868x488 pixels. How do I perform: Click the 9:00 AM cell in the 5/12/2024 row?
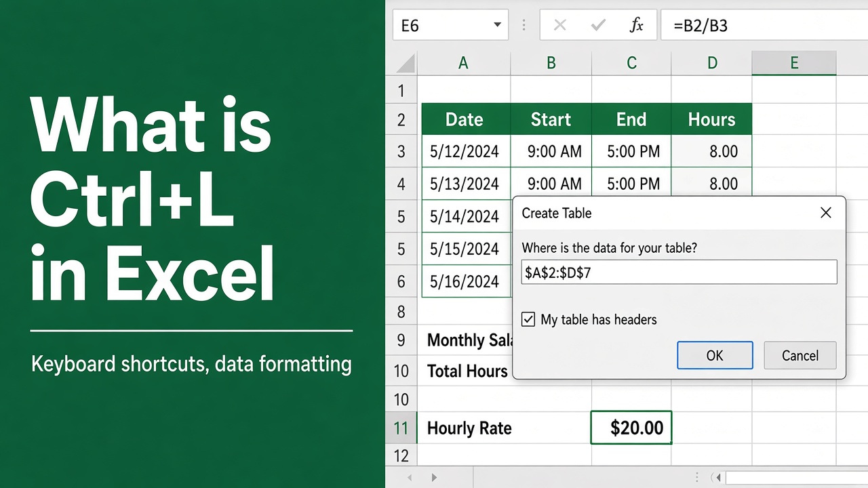[551, 151]
